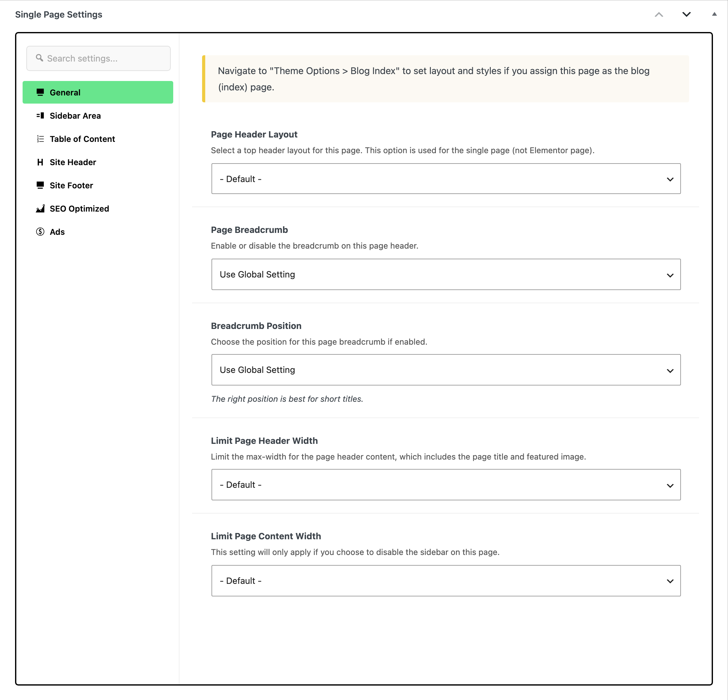Expand the Limit Page Content Width select

[446, 581]
